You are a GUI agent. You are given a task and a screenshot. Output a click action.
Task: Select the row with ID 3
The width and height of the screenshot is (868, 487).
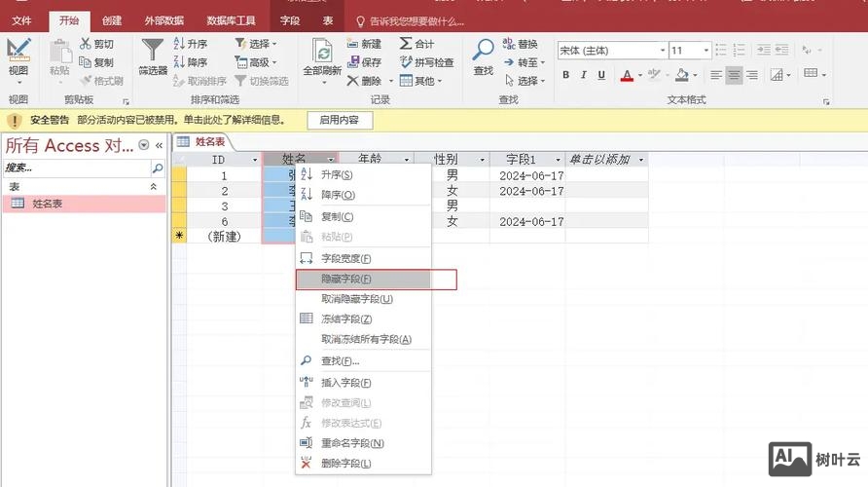click(179, 206)
